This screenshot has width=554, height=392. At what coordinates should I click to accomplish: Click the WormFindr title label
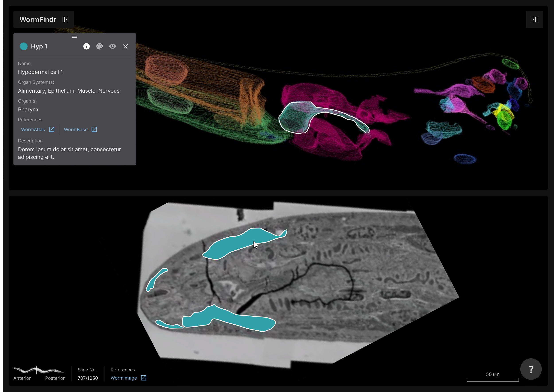pos(38,20)
